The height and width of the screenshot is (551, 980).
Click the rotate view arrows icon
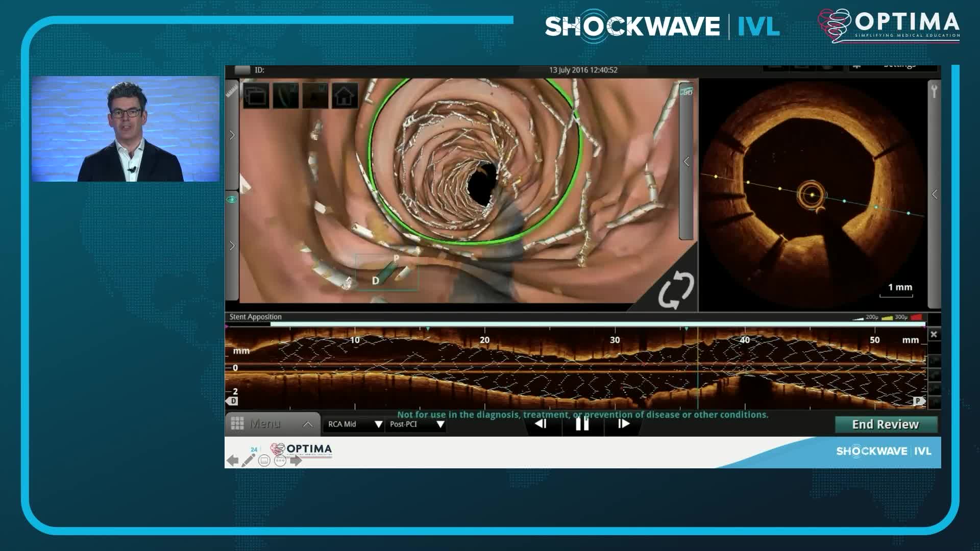(675, 289)
